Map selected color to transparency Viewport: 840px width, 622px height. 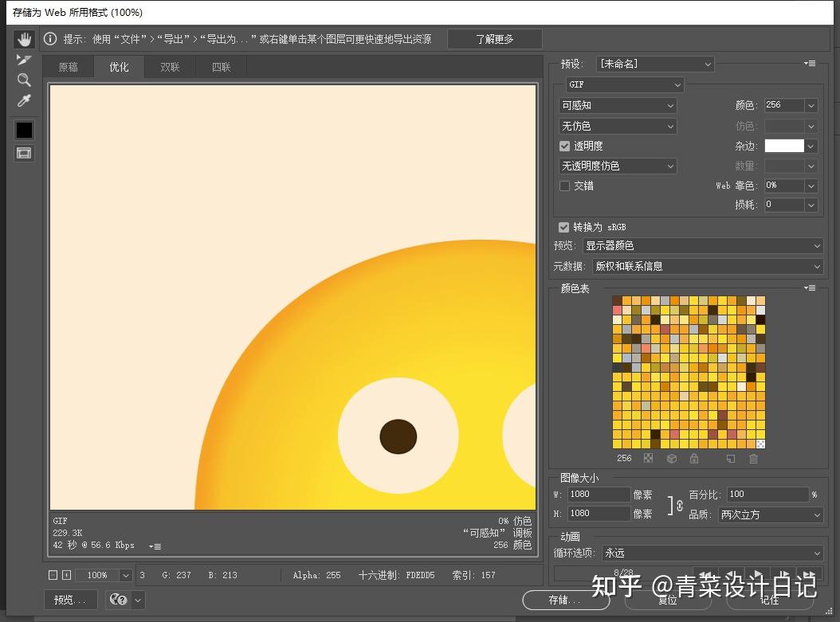point(647,458)
